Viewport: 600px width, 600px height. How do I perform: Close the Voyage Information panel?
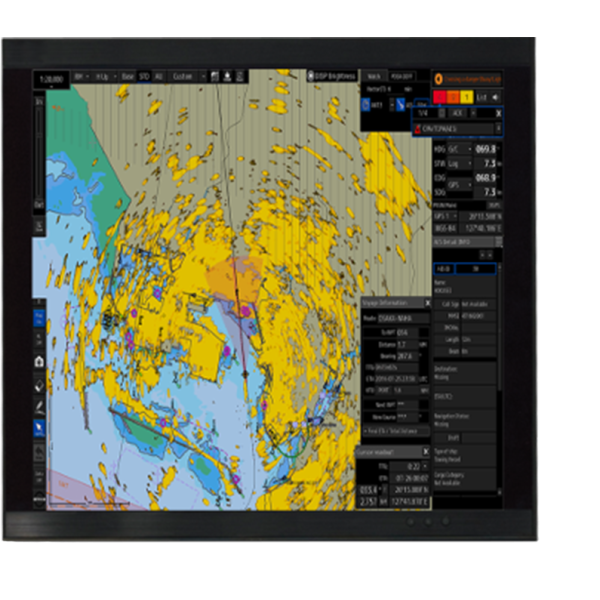(x=427, y=303)
